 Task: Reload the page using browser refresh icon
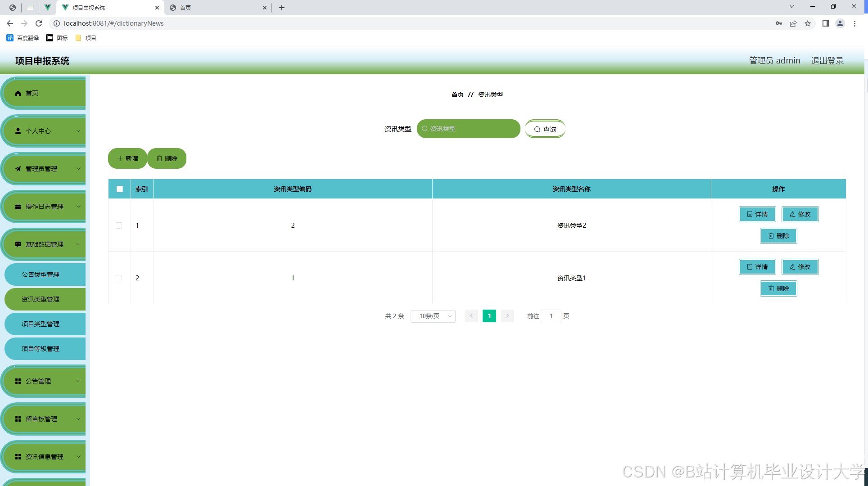click(x=39, y=23)
